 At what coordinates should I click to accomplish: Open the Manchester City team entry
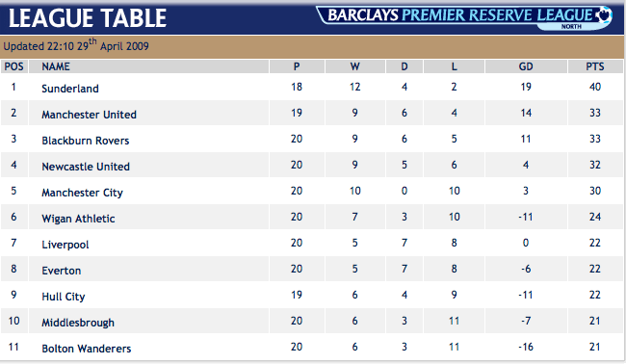click(82, 193)
